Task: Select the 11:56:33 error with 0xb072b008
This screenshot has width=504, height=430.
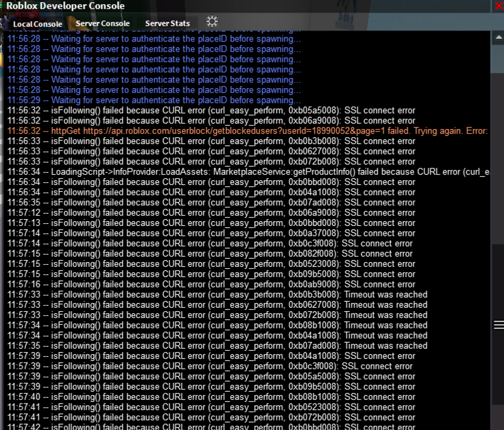Action: pos(211,162)
